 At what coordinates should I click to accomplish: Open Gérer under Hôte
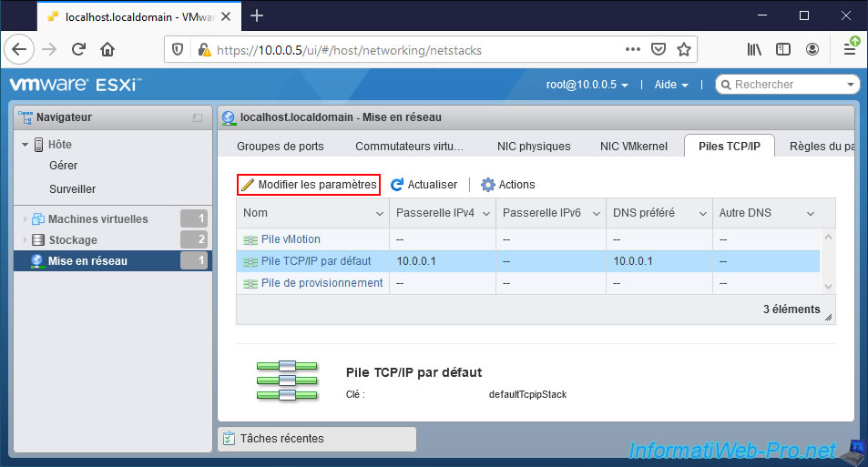(x=63, y=166)
